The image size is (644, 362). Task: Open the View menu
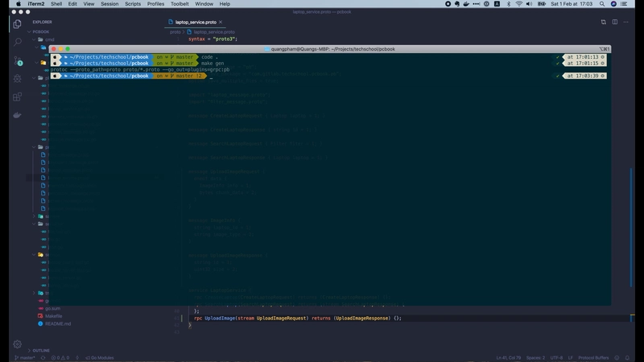[89, 4]
